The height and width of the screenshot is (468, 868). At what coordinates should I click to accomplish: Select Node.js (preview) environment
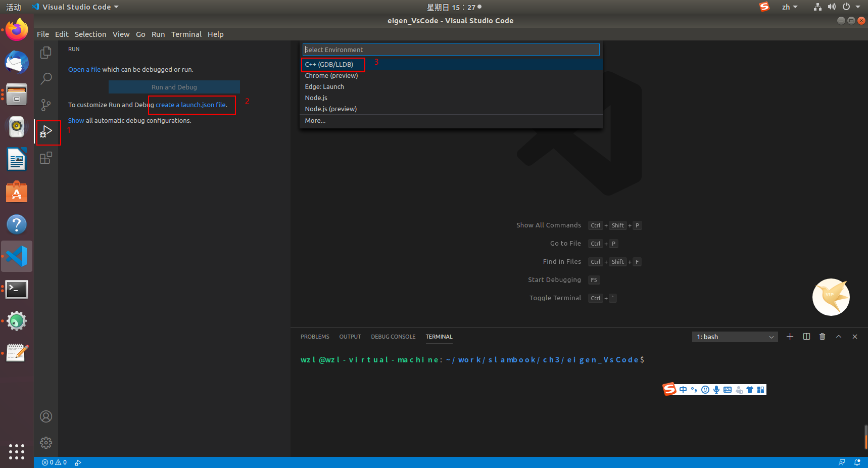click(451, 109)
